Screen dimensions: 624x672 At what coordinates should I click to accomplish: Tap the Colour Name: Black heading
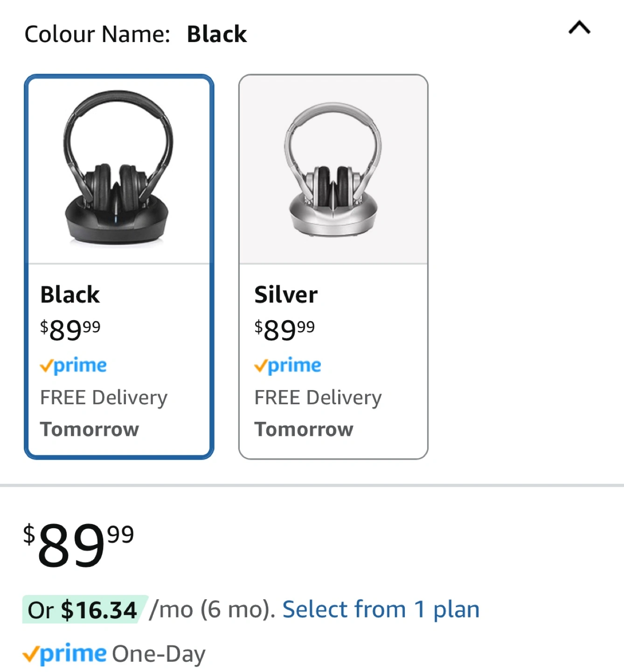(x=135, y=34)
